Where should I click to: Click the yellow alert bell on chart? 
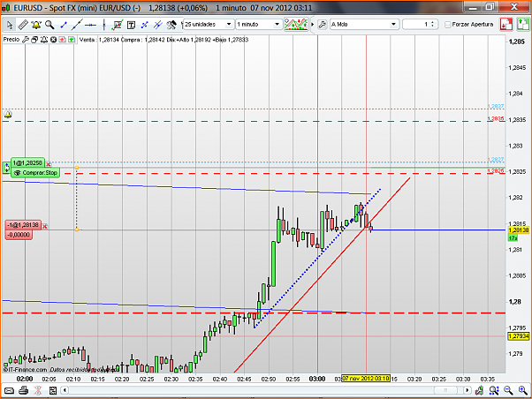pos(8,115)
